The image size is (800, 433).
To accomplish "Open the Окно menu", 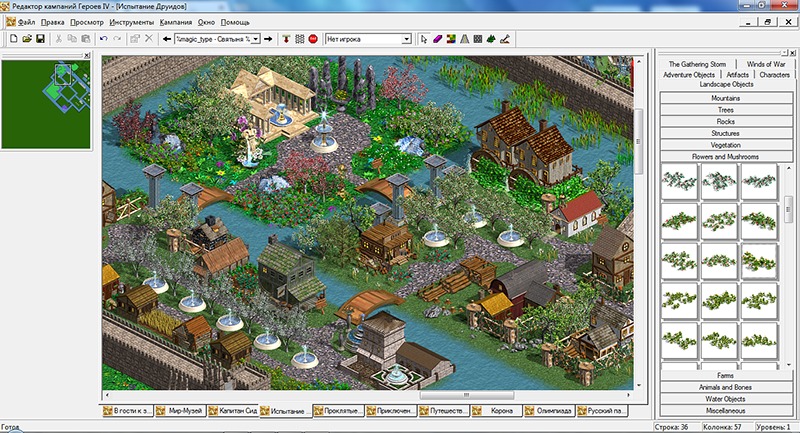I will [206, 22].
